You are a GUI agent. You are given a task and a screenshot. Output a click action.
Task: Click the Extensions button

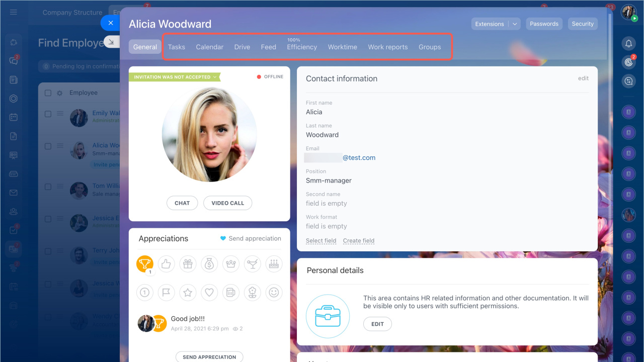coord(490,24)
